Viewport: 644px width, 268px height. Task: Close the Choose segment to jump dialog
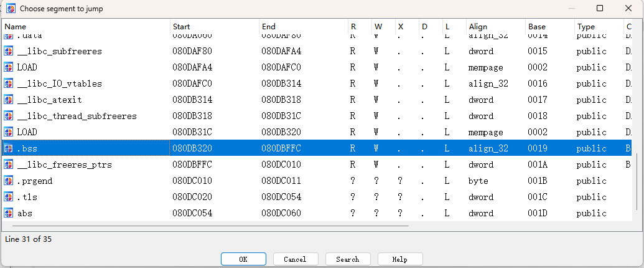[x=628, y=8]
